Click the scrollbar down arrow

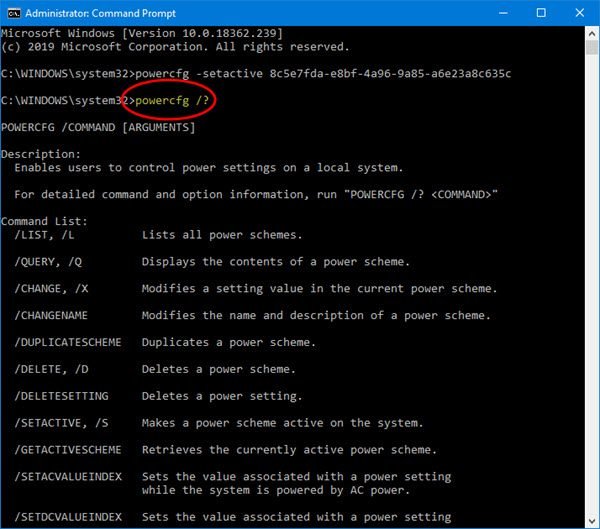coord(592,521)
